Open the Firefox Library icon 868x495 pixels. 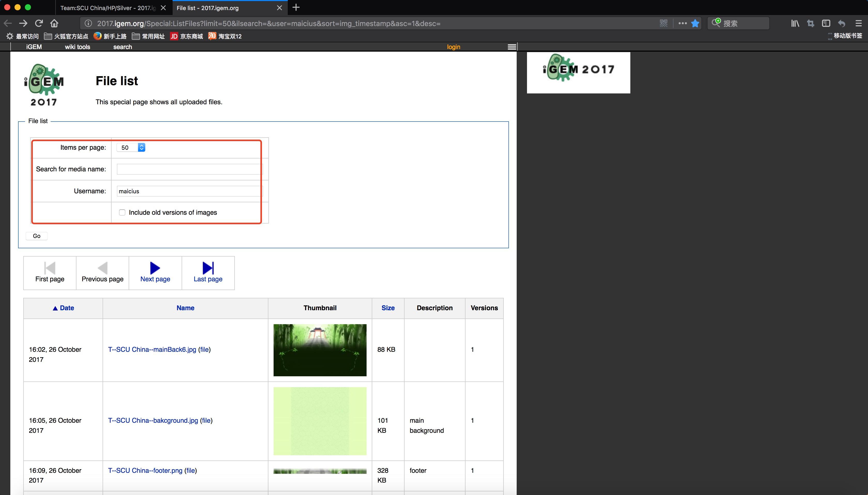pos(795,23)
